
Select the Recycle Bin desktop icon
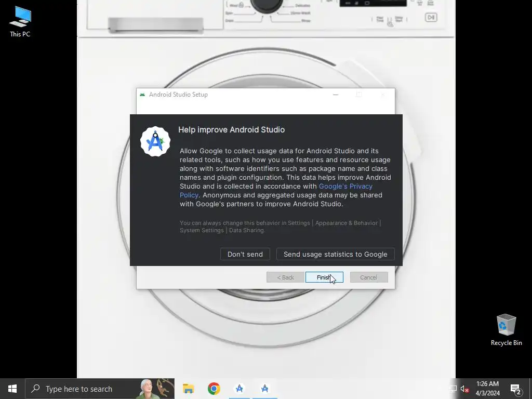(506, 330)
